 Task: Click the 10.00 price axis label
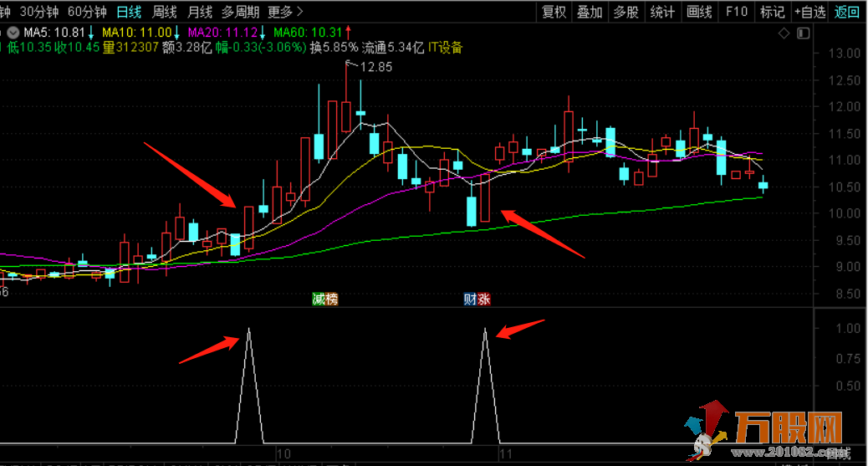845,213
